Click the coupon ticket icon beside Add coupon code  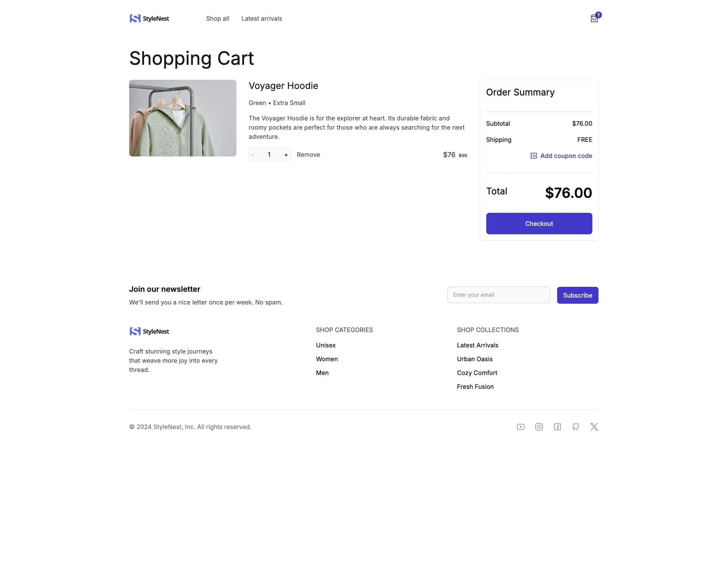coord(533,155)
